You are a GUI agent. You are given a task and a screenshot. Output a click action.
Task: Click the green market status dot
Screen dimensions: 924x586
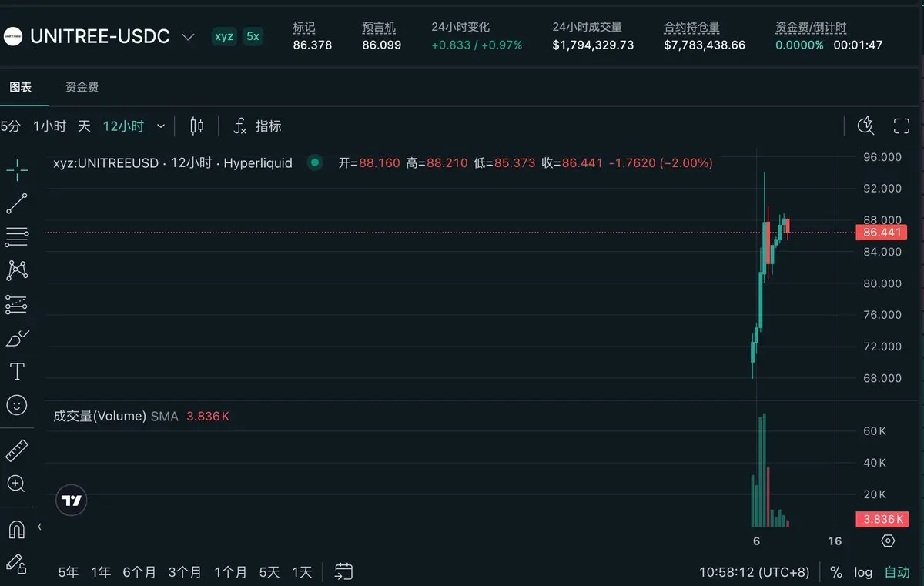(314, 162)
